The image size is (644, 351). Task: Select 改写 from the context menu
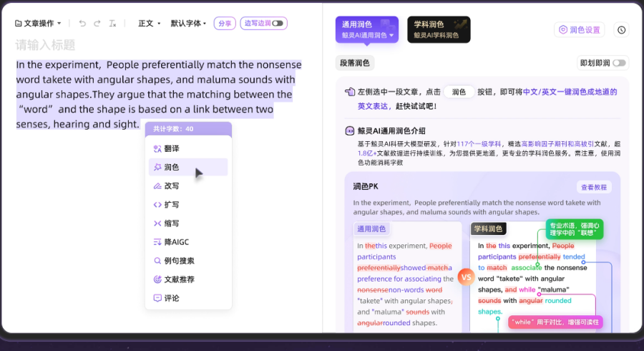[188, 186]
